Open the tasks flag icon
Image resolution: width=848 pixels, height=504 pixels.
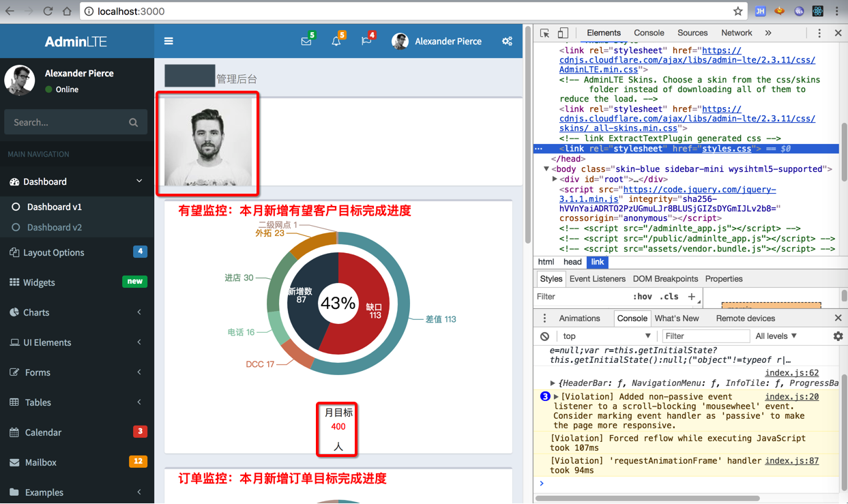click(x=366, y=42)
